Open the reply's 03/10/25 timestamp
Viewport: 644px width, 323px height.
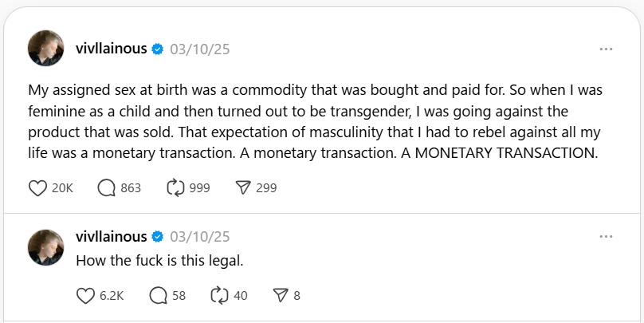(200, 237)
